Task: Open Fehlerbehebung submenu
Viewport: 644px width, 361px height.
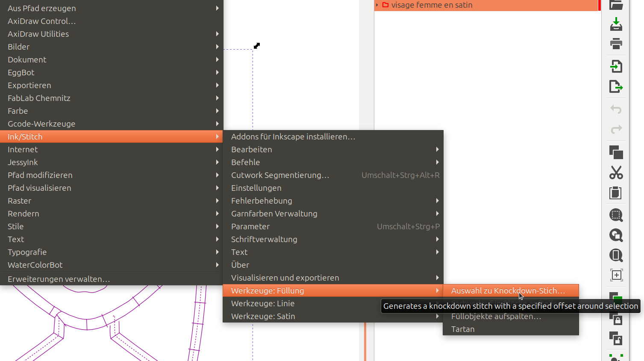Action: pyautogui.click(x=333, y=201)
